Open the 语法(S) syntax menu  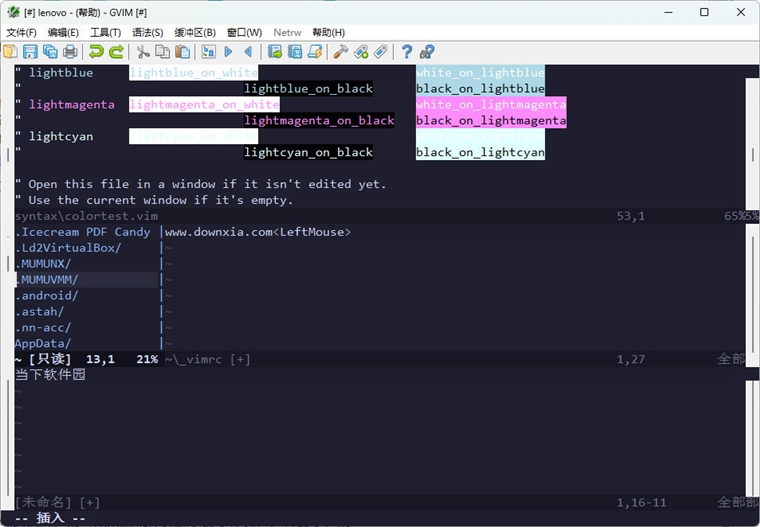(147, 32)
